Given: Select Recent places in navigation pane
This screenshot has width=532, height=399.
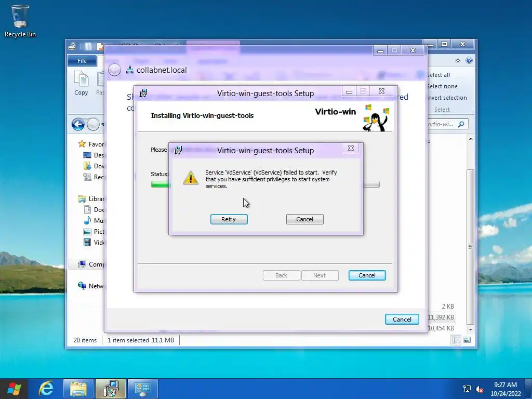Looking at the screenshot, I should pyautogui.click(x=94, y=177).
